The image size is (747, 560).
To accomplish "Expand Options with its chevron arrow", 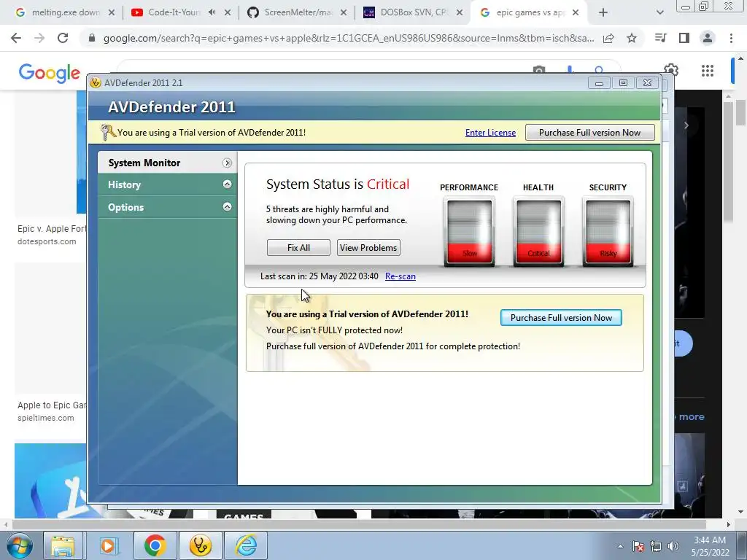I will tap(228, 206).
